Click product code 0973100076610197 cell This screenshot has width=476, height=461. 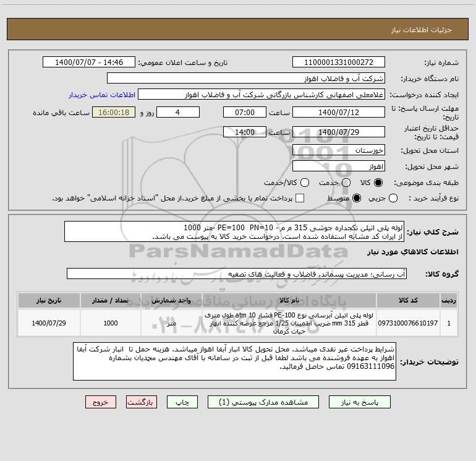[x=408, y=323]
